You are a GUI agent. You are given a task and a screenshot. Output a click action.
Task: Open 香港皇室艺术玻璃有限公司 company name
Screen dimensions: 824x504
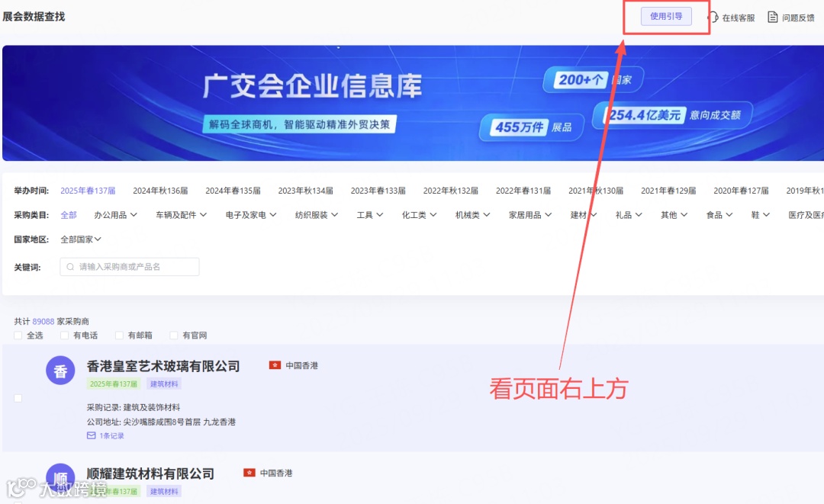[163, 366]
